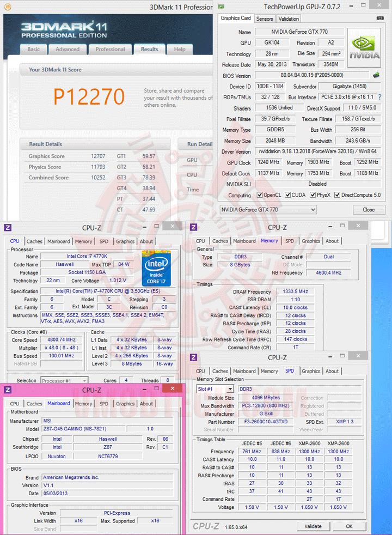The image size is (392, 535).
Task: Click the Bus Interface question mark icon
Action: (x=379, y=97)
